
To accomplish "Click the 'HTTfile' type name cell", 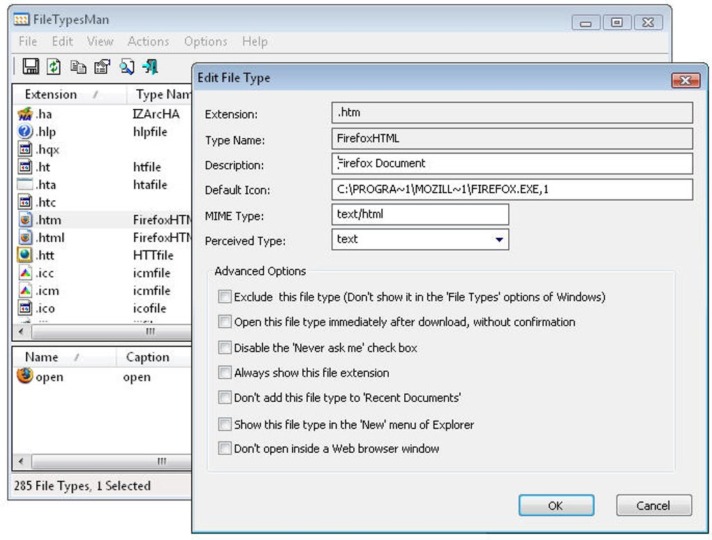I will point(153,255).
